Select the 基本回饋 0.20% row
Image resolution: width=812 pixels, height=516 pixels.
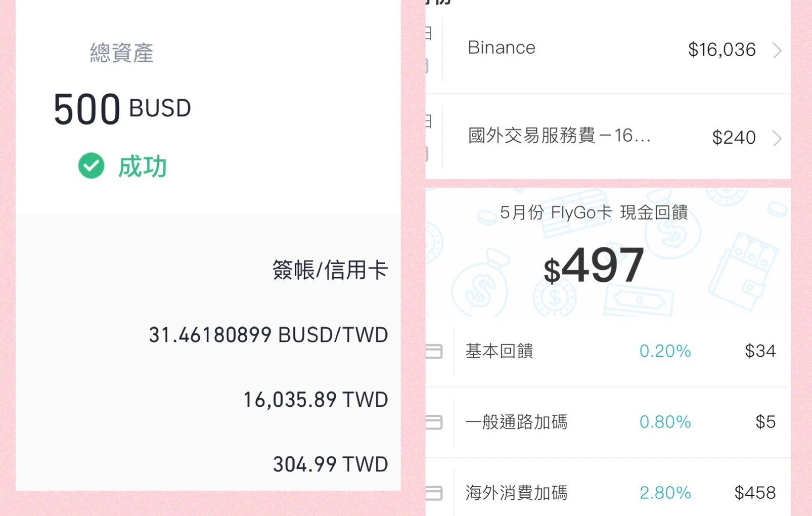[608, 351]
